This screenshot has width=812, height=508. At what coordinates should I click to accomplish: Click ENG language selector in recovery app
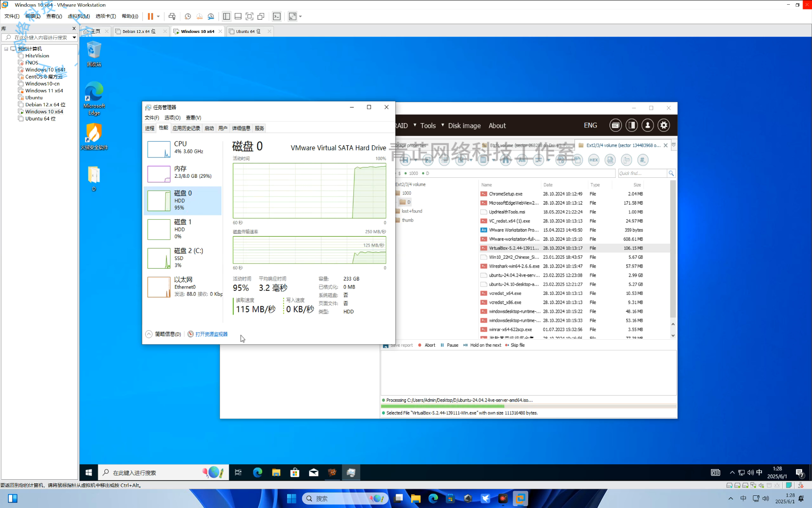[x=590, y=125]
